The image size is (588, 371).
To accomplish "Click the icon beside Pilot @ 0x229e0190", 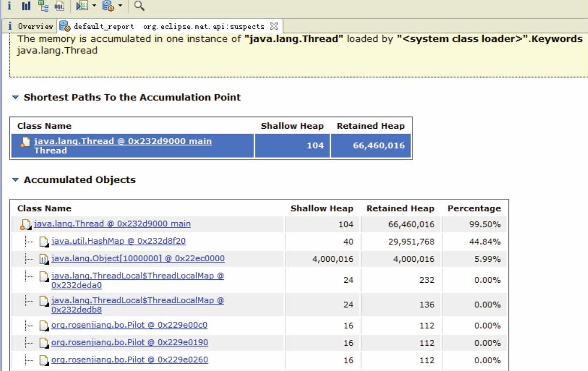I will pyautogui.click(x=44, y=343).
